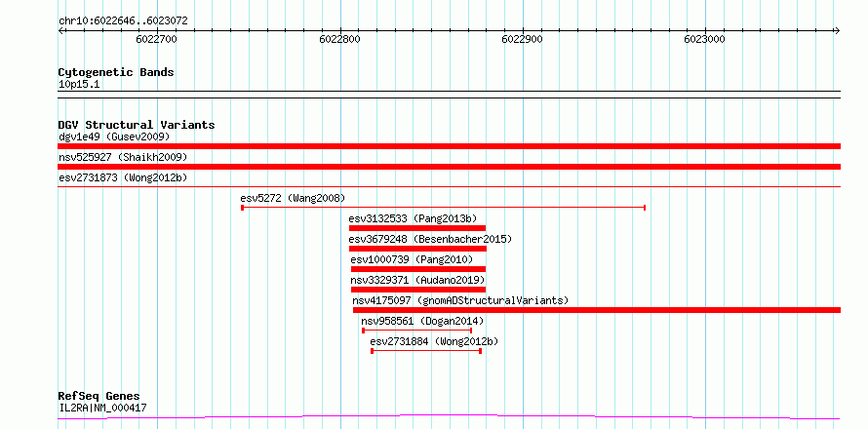
Task: Select esv3679248 (Besenbacher2015) variant label
Action: 431,239
